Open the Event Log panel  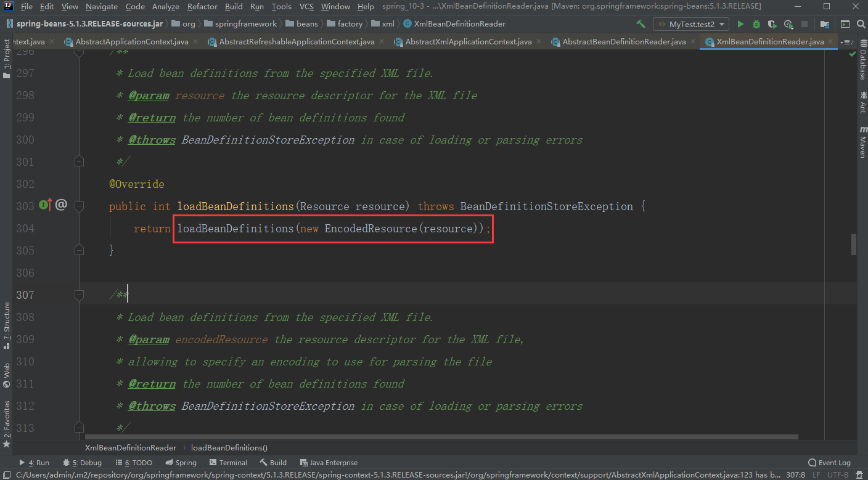click(x=829, y=463)
